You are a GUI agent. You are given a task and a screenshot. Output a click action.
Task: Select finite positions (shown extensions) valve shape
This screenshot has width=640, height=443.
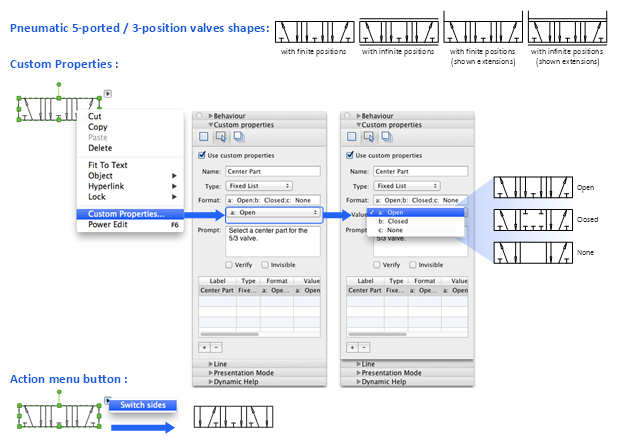pos(483,27)
